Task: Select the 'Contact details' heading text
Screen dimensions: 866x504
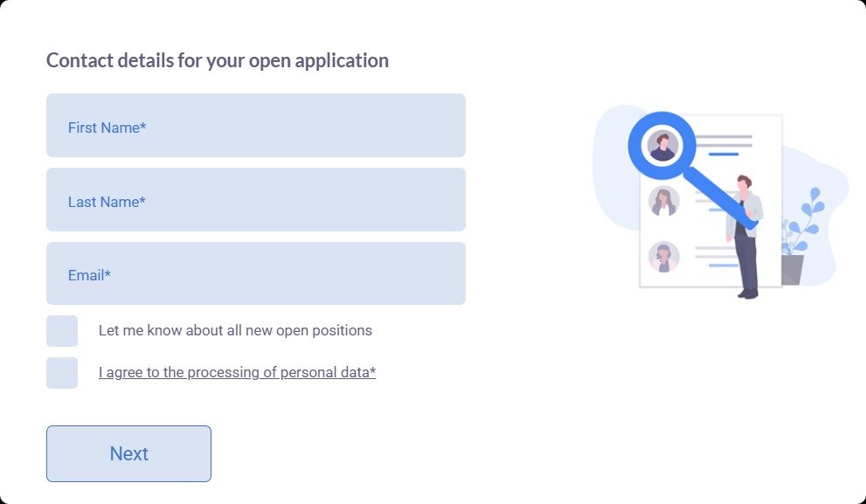Action: click(x=217, y=59)
